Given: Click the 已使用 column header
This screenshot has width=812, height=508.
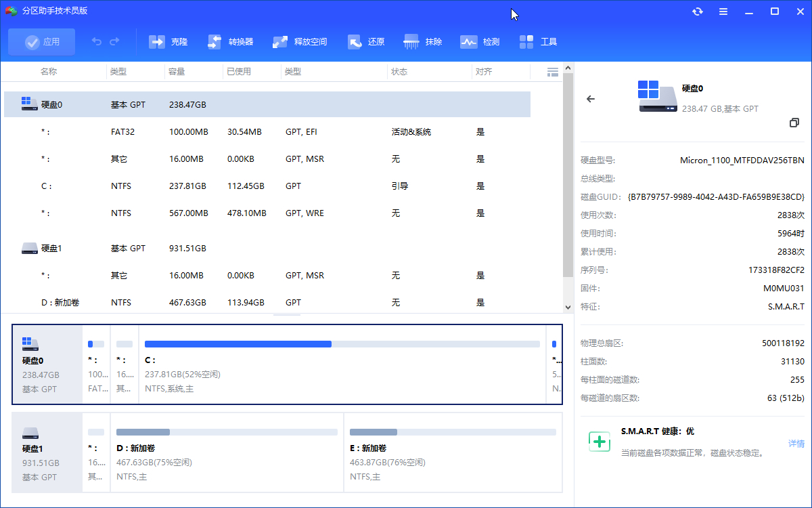Looking at the screenshot, I should point(239,72).
